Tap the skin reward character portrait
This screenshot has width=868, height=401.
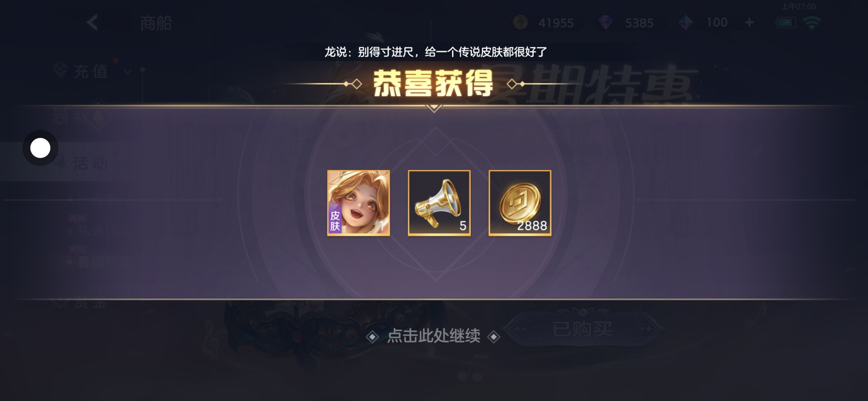pos(358,203)
